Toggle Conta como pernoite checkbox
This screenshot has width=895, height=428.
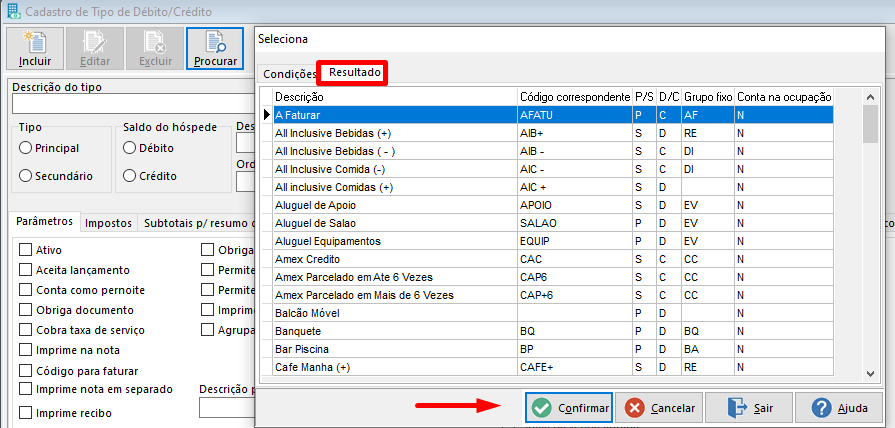[x=25, y=290]
